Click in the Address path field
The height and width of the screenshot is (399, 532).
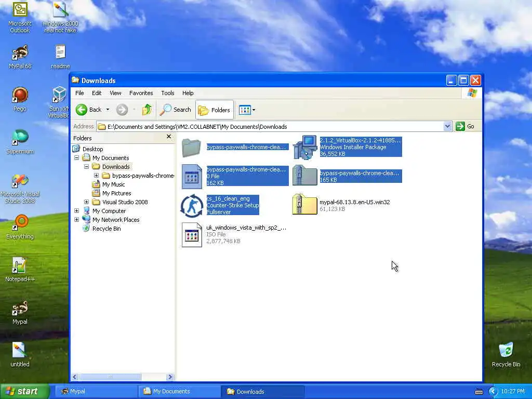[x=270, y=127]
